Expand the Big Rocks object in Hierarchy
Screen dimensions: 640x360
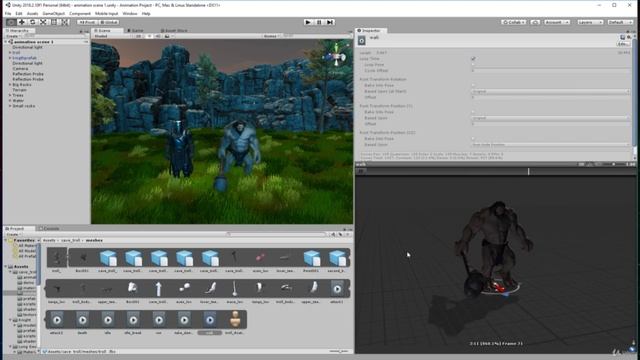[10, 84]
